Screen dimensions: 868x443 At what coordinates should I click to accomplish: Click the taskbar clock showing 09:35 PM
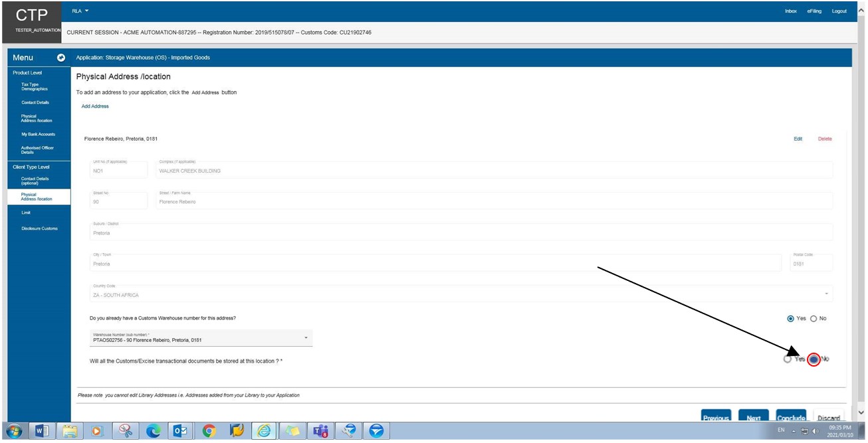click(840, 431)
